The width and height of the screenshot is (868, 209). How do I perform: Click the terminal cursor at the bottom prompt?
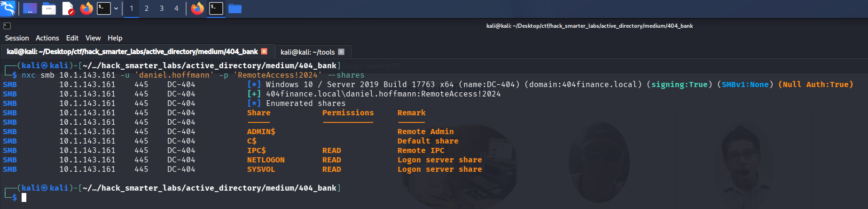pos(24,198)
